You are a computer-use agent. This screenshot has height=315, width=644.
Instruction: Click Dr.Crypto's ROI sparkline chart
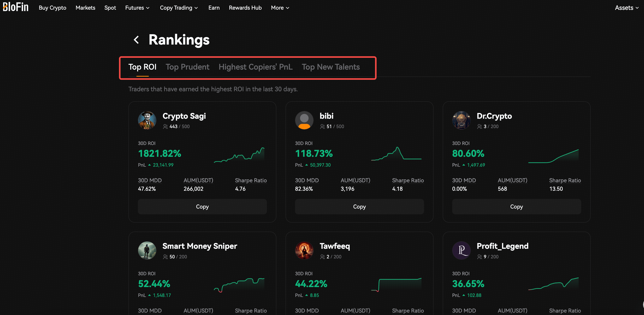point(553,156)
